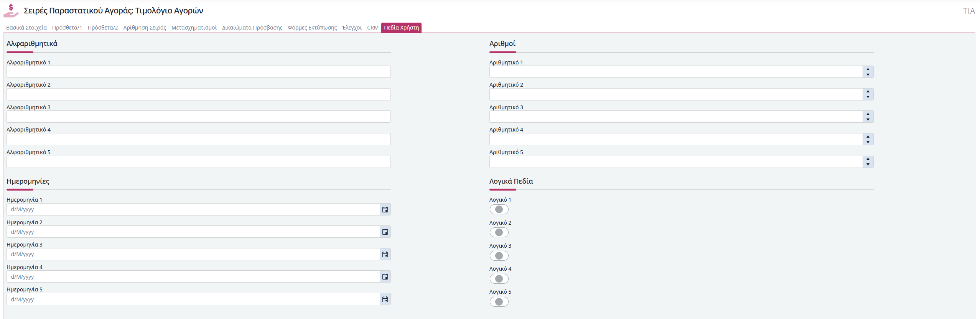The width and height of the screenshot is (980, 319).
Task: Focus the Αριθμητικό 4 number field
Action: pyautogui.click(x=676, y=139)
